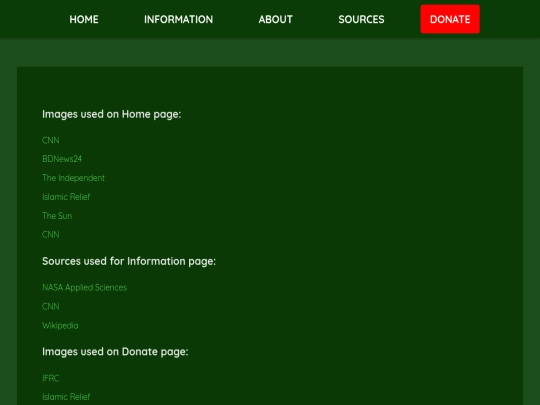Open Islamic Relief link under Home page images
This screenshot has height=405, width=540.
pos(66,197)
